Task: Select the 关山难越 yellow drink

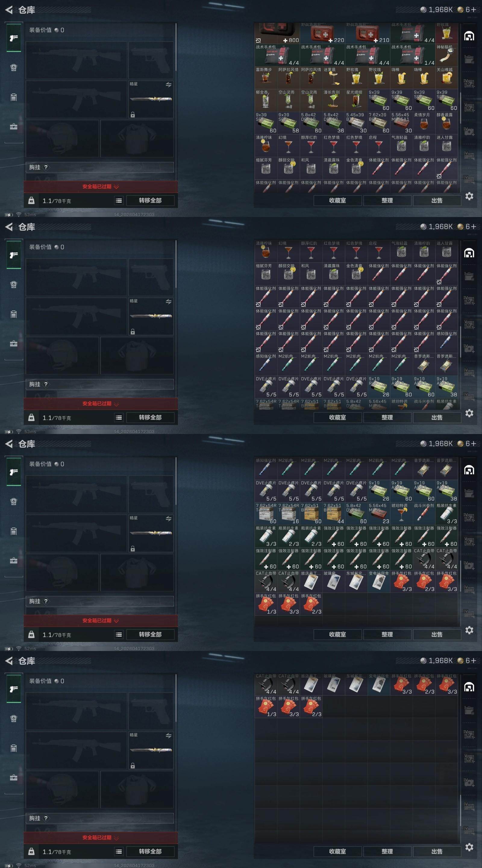Action: tap(446, 77)
